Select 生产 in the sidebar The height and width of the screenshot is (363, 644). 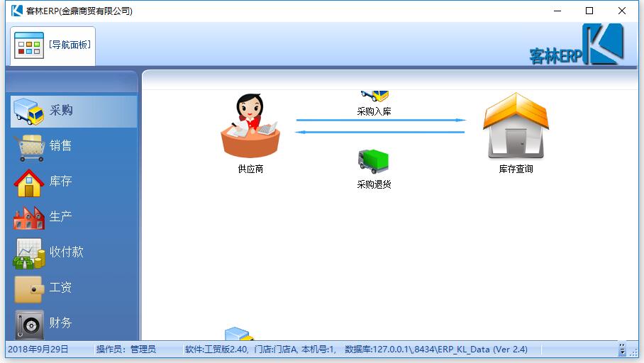click(x=74, y=217)
